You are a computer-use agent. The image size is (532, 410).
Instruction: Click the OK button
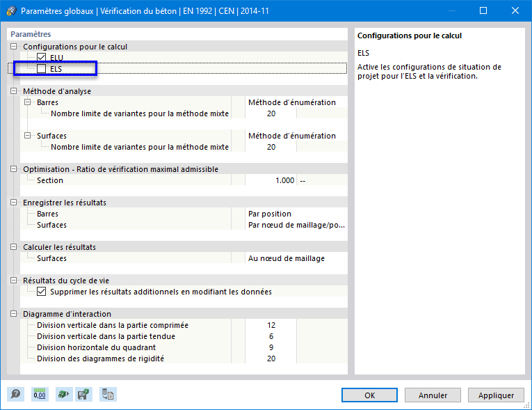pyautogui.click(x=369, y=395)
